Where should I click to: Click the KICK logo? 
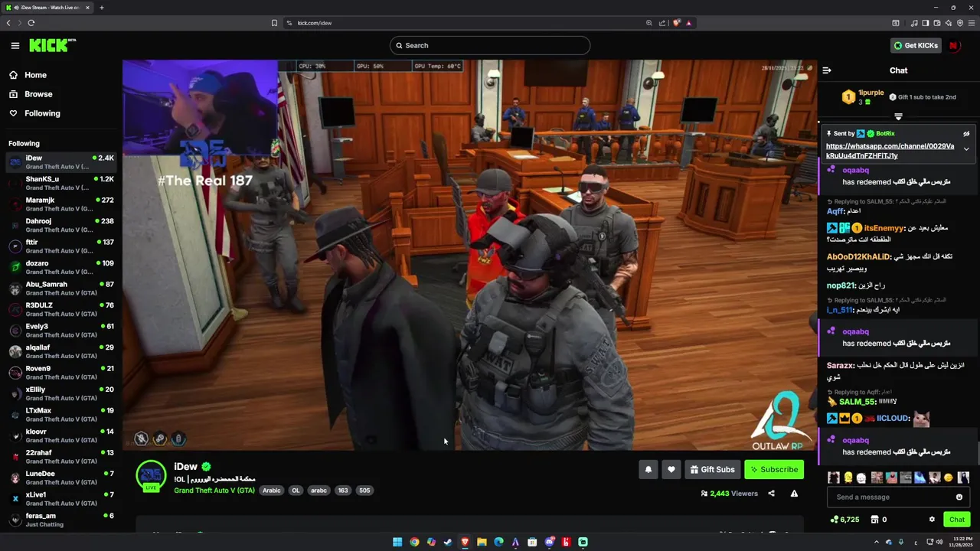point(52,45)
